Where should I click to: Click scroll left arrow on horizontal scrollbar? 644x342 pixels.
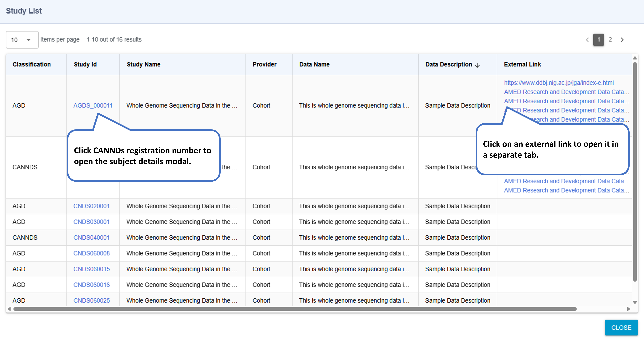point(9,309)
